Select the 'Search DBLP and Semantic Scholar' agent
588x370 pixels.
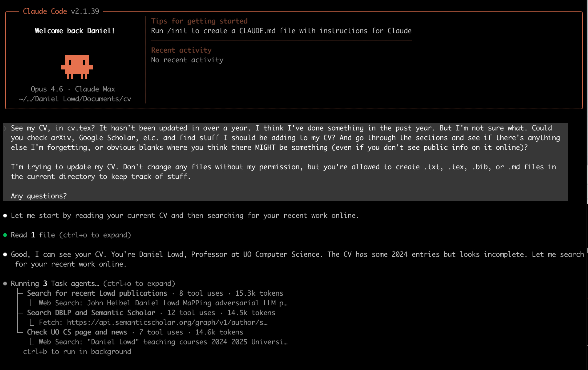(x=91, y=313)
